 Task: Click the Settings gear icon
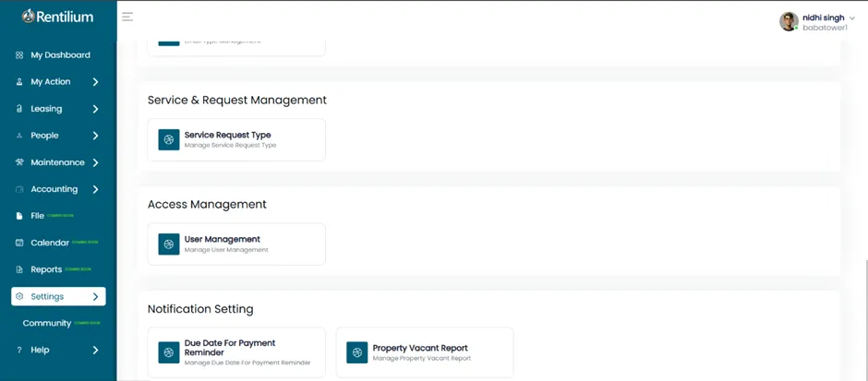coord(19,296)
